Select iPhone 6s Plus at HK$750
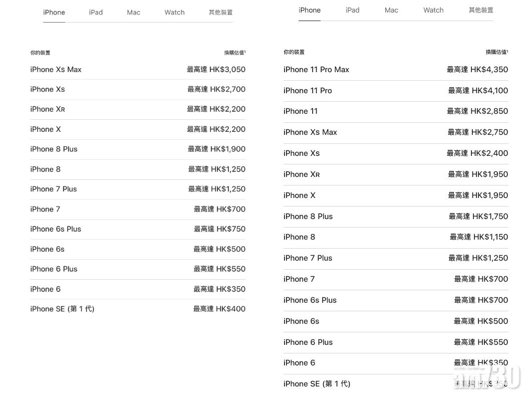Image resolution: width=532 pixels, height=399 pixels. [x=56, y=229]
